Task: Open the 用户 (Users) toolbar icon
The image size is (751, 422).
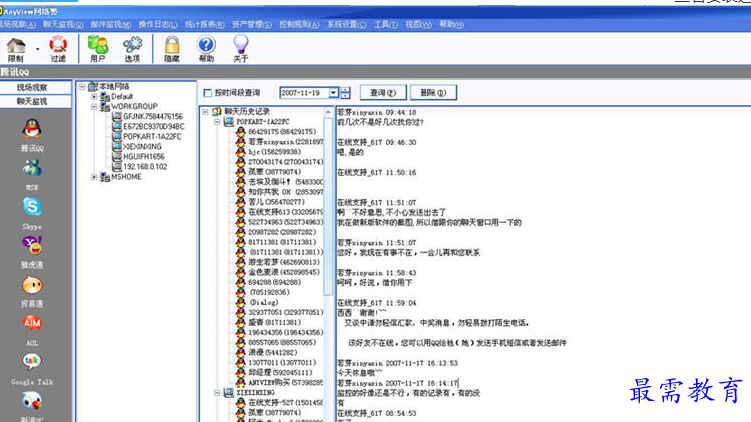Action: (x=98, y=45)
